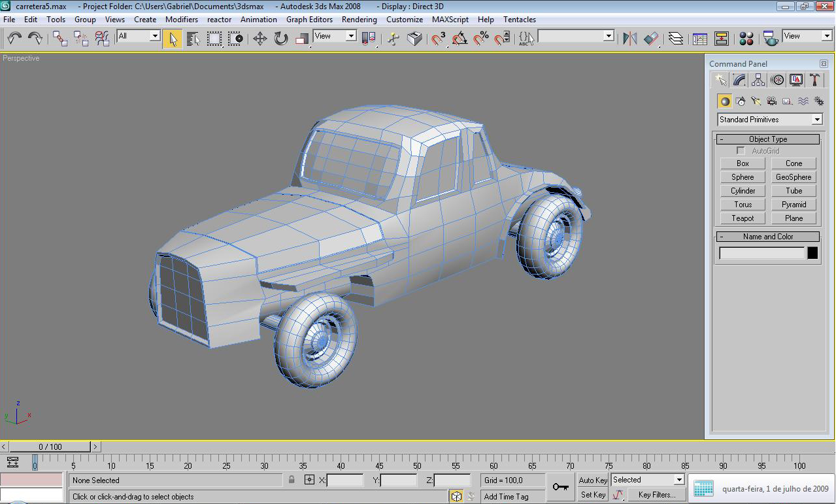Click the Key Filters button

657,495
